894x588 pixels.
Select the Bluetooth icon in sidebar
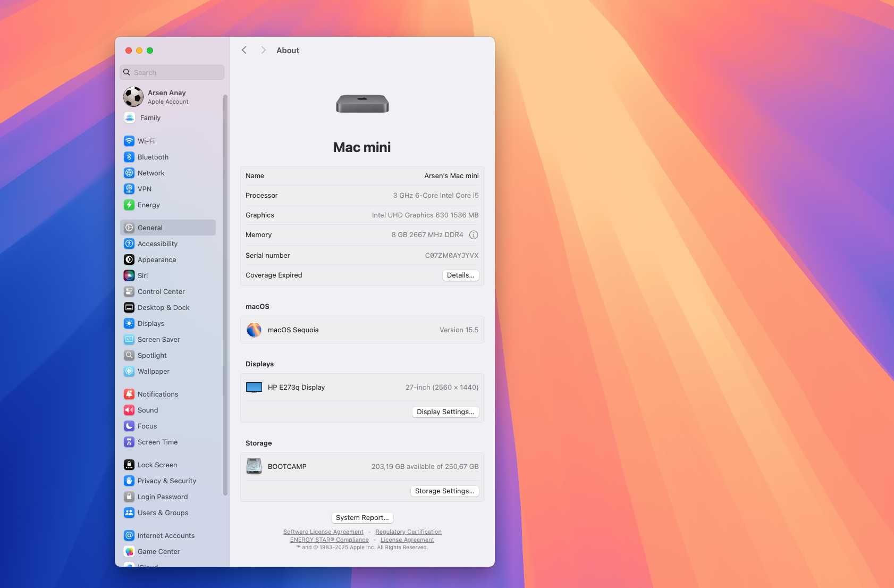[129, 157]
